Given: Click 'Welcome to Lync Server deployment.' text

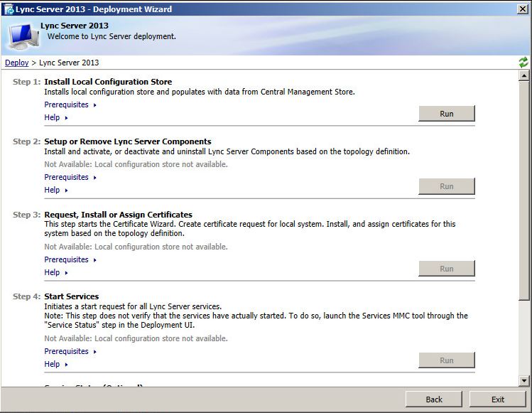Looking at the screenshot, I should click(112, 36).
